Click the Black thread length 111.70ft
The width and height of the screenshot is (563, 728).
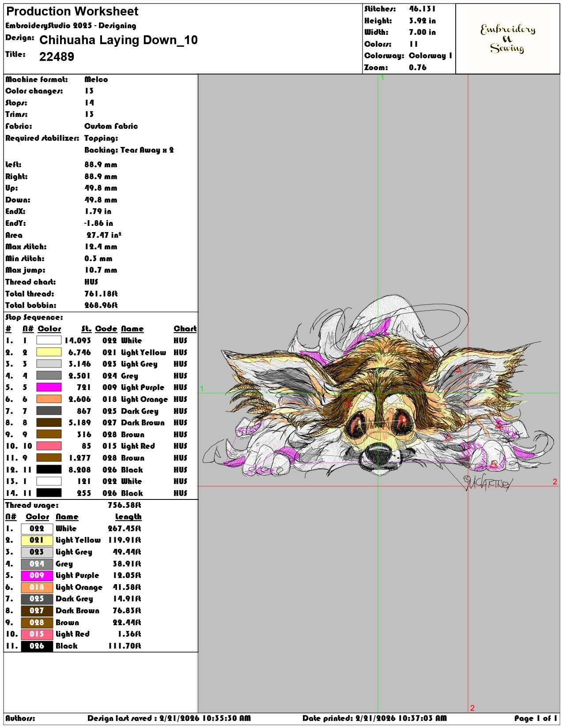(x=125, y=646)
